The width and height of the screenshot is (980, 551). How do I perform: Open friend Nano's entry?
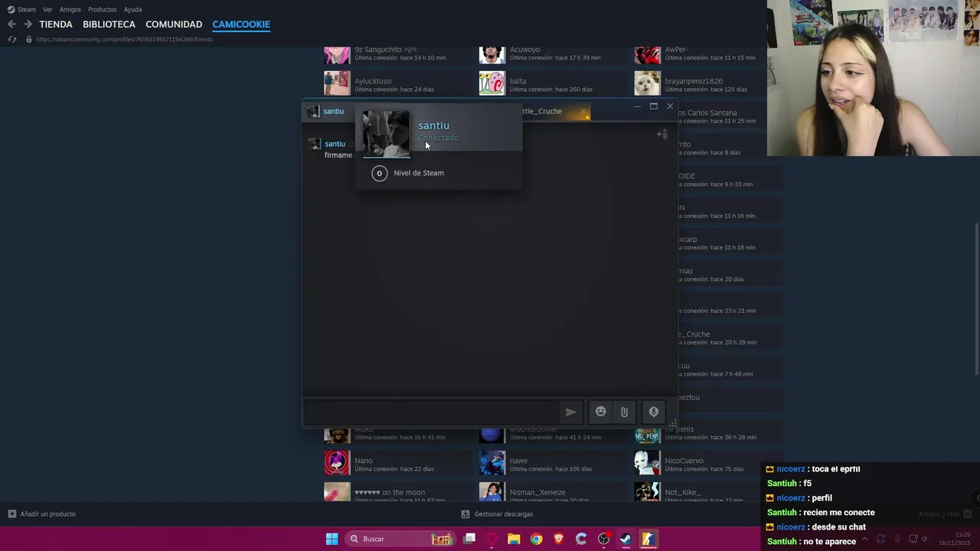point(398,464)
